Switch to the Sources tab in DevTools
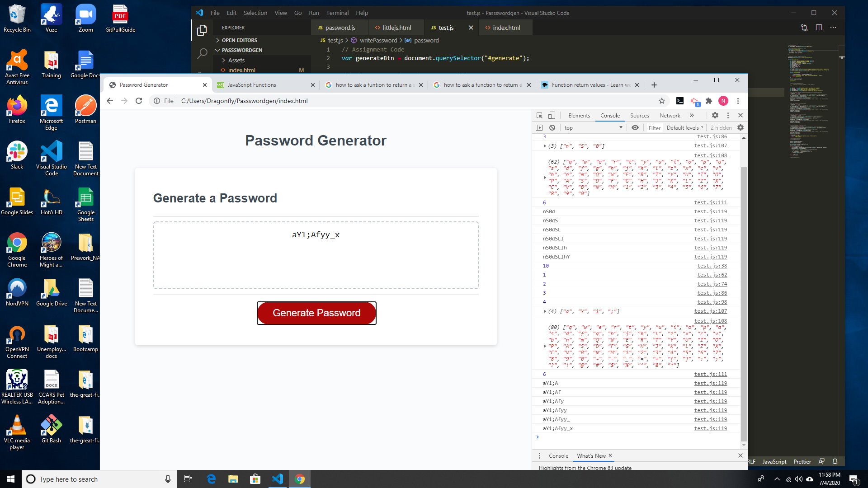868x488 pixels. click(639, 116)
